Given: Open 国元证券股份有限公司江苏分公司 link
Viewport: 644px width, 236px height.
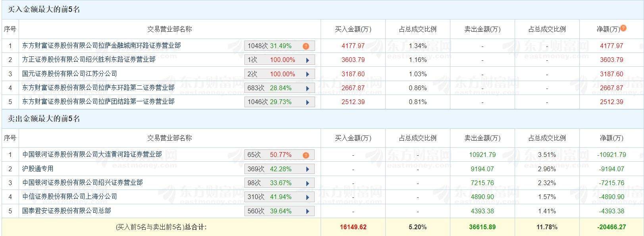Looking at the screenshot, I should click(70, 74).
